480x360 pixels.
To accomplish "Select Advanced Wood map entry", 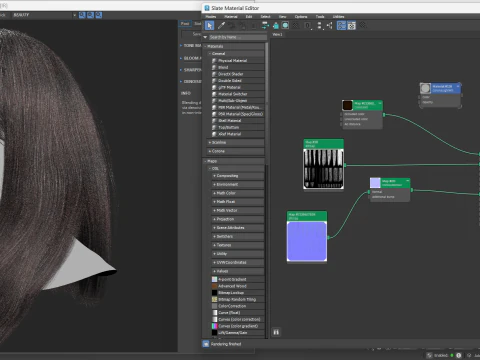I will click(238, 286).
